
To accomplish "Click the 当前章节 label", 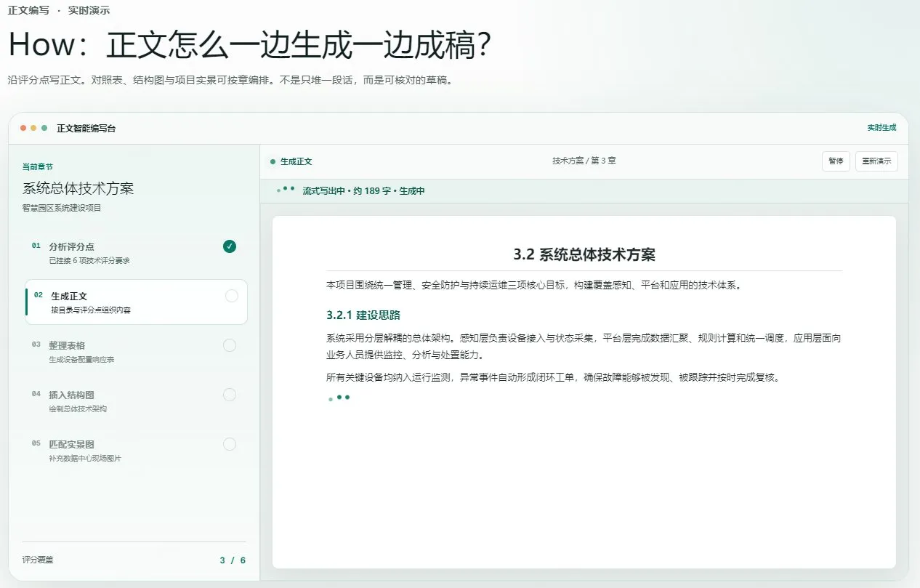I will (x=37, y=166).
